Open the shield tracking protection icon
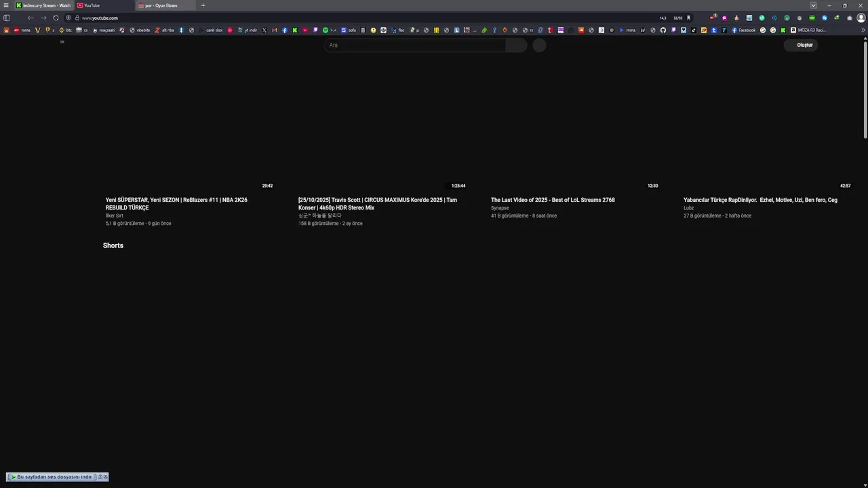The image size is (868, 488). coord(68,18)
